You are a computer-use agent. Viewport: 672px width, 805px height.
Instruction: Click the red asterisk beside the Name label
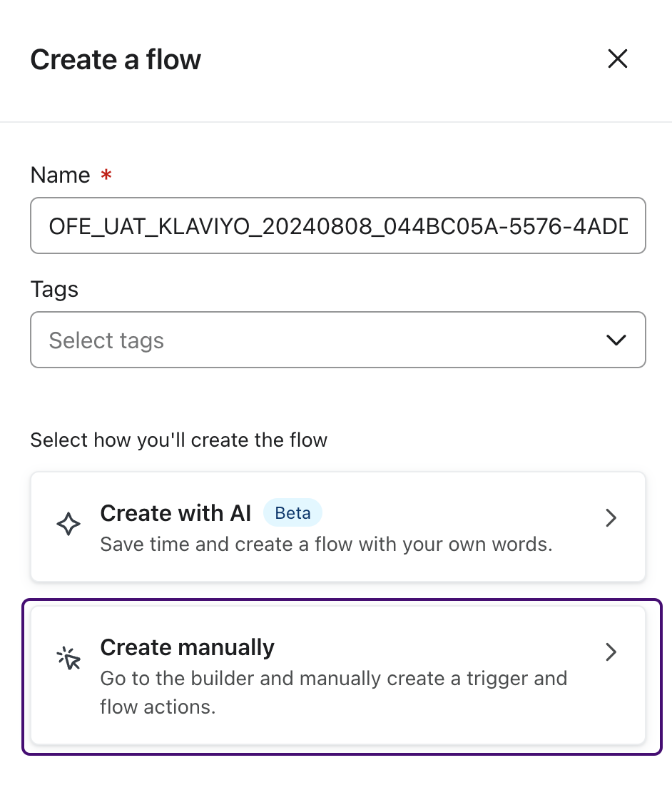click(106, 176)
